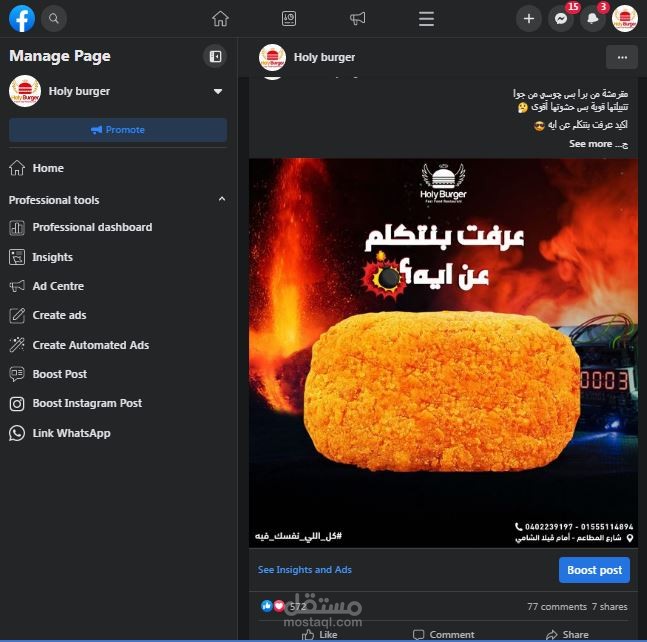The width and height of the screenshot is (647, 642).
Task: Open Boost Instagram Post
Action: 118,404
